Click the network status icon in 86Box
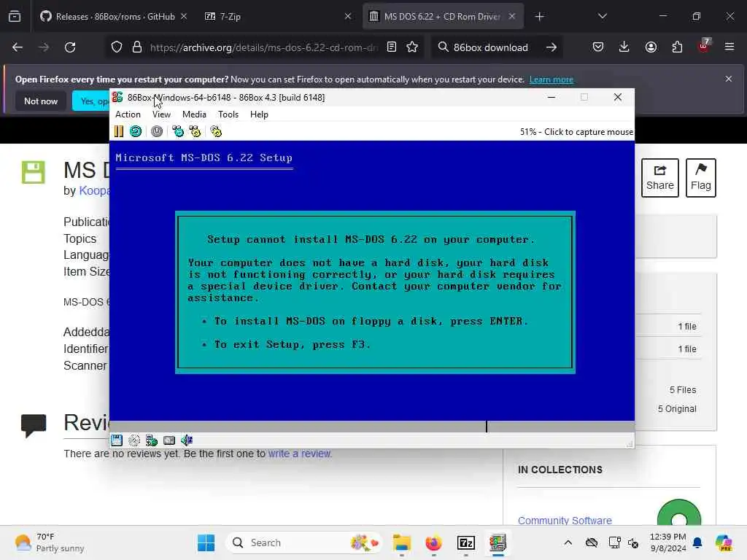The width and height of the screenshot is (747, 560). click(x=152, y=440)
